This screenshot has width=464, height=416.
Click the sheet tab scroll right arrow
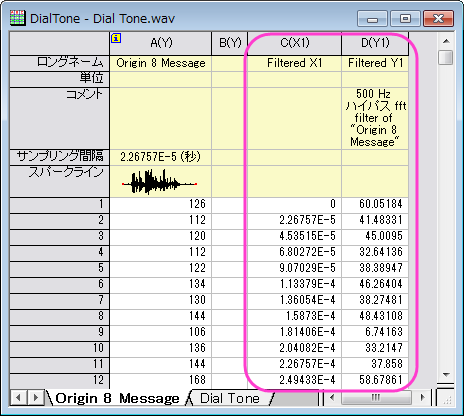coord(35,397)
